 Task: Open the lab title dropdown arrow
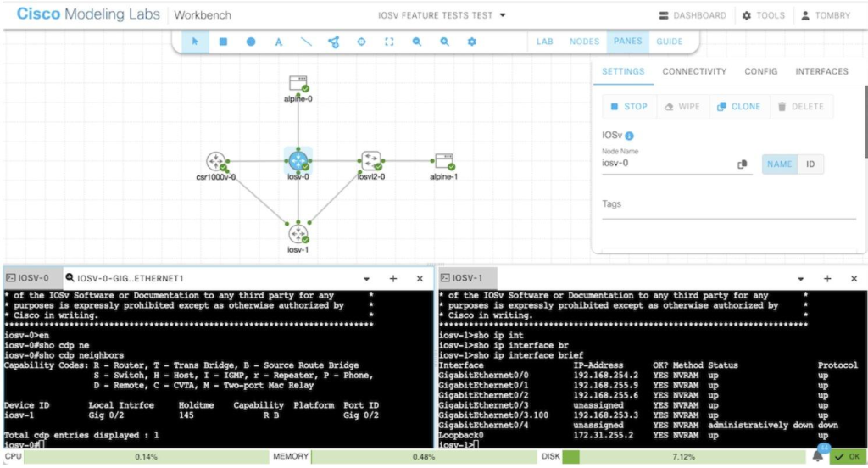503,15
